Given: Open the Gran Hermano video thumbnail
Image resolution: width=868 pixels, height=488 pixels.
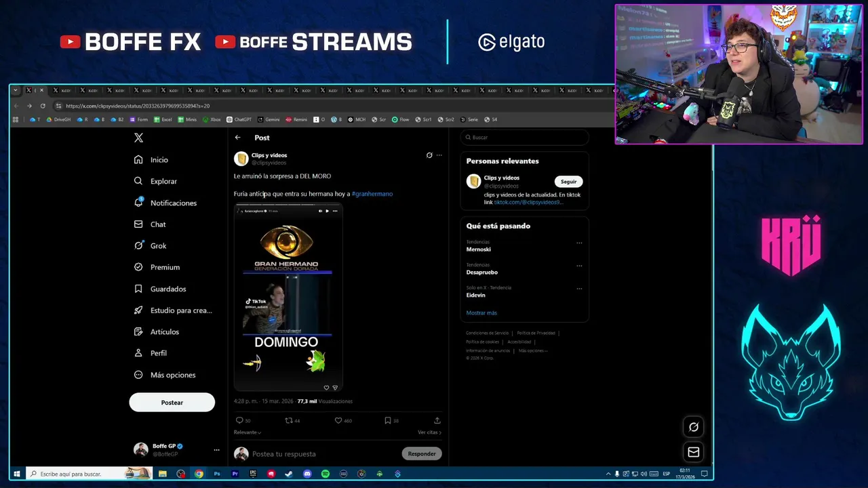Looking at the screenshot, I should click(x=288, y=298).
